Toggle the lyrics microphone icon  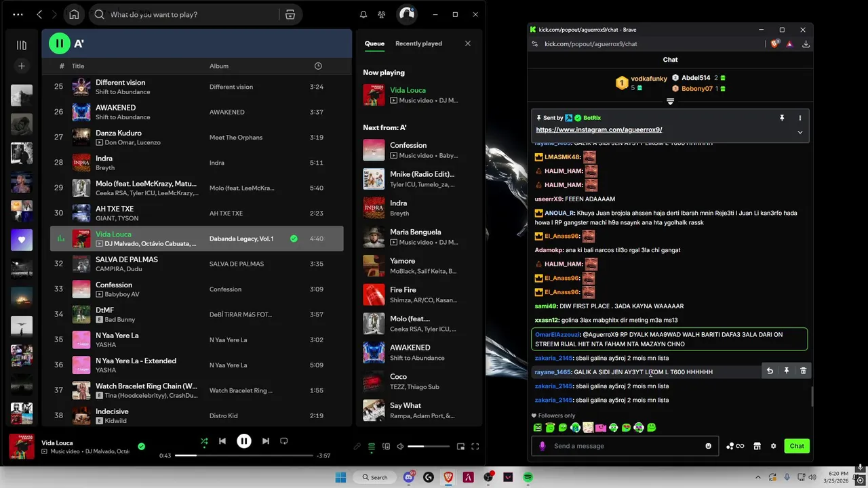pos(357,447)
